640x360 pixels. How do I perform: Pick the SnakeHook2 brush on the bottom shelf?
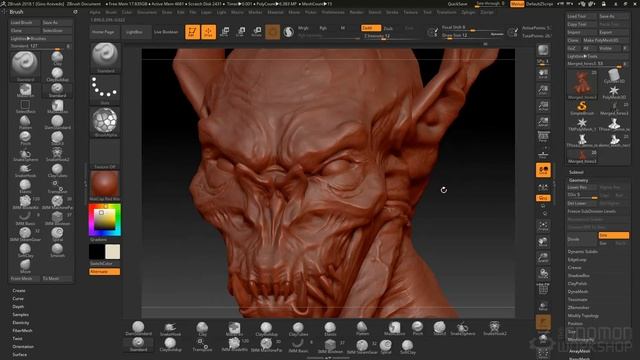495,329
